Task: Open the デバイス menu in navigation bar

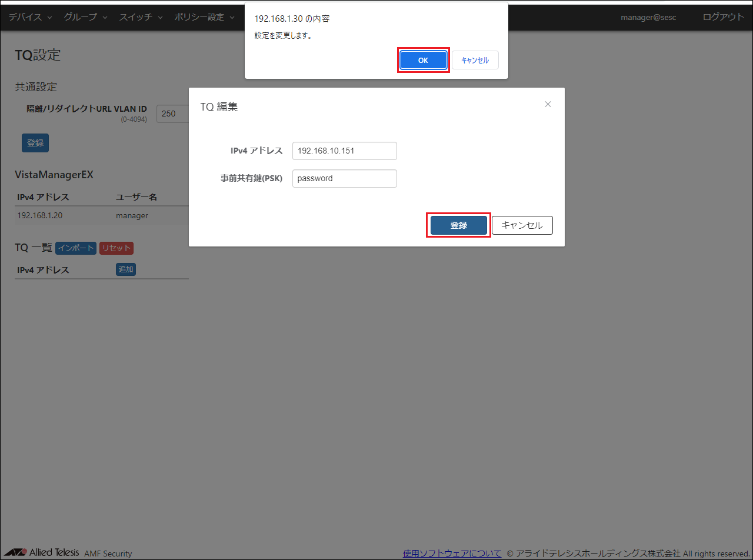Action: pos(30,17)
